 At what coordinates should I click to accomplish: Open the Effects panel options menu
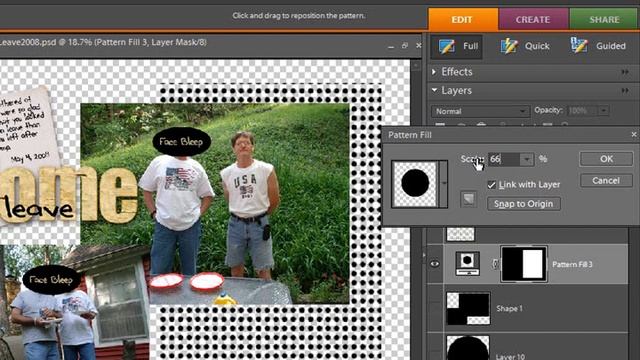pos(625,72)
